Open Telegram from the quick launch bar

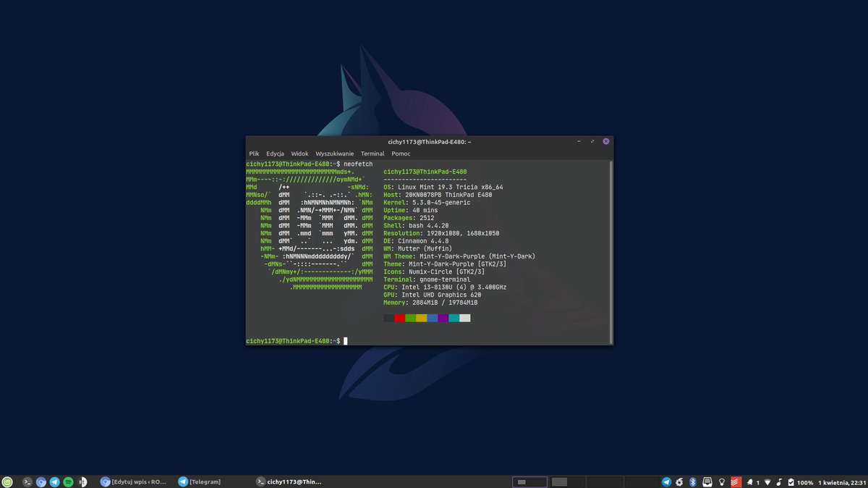coord(54,481)
